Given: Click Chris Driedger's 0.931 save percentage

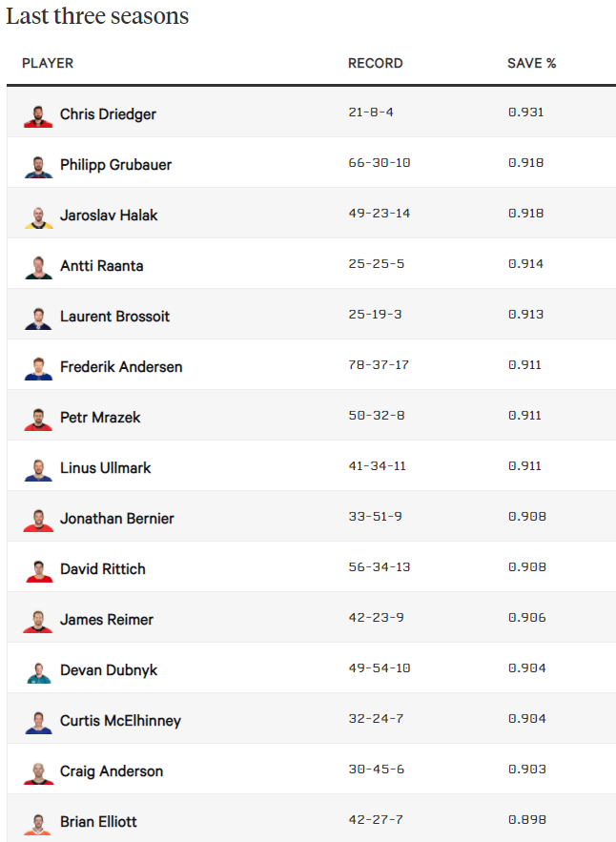Looking at the screenshot, I should click(525, 113).
